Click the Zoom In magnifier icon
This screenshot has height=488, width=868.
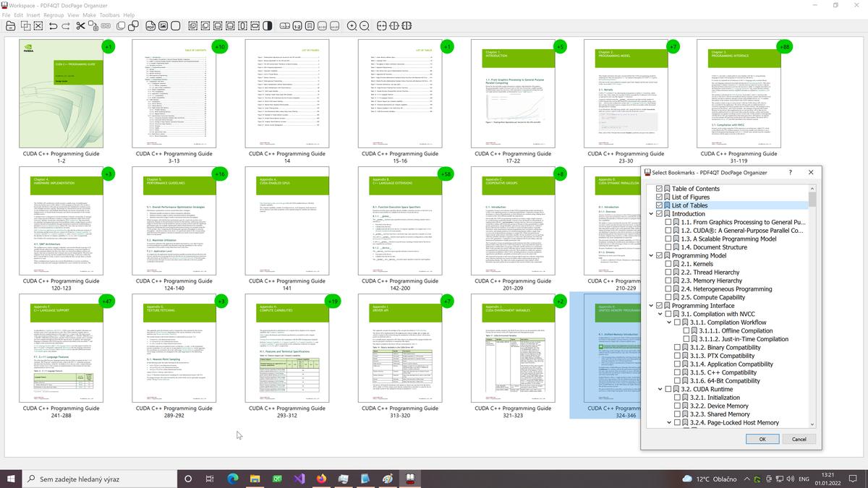[350, 26]
